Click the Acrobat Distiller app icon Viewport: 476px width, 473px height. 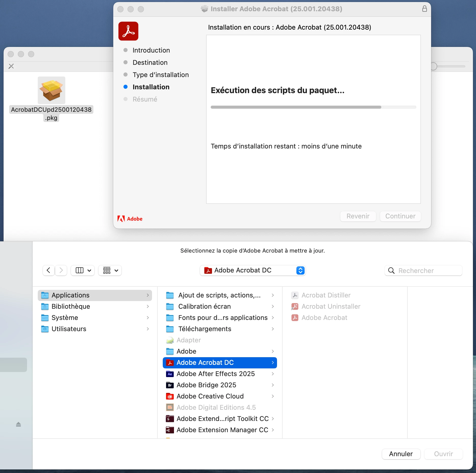point(295,295)
